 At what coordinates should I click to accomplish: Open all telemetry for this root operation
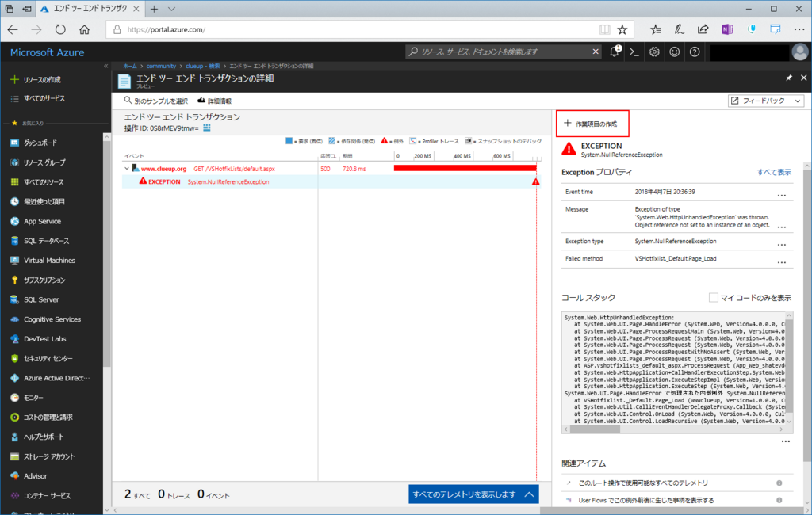pyautogui.click(x=643, y=483)
